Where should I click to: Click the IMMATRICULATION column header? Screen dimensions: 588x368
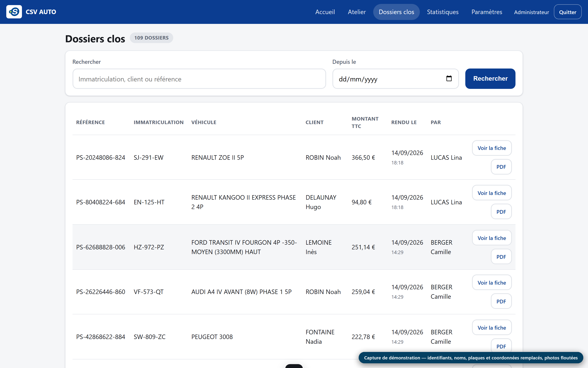click(158, 122)
